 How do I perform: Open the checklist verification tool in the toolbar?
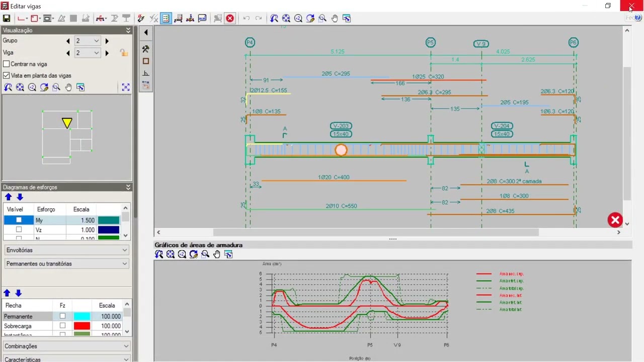(166, 18)
